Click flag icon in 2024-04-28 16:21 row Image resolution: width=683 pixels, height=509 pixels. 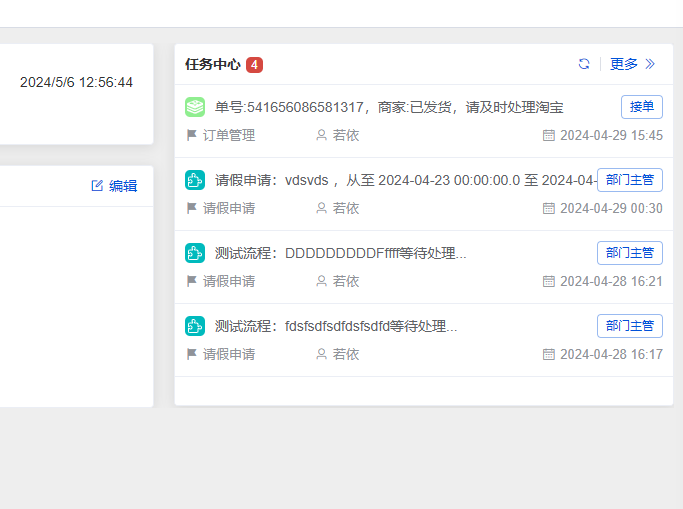point(191,281)
